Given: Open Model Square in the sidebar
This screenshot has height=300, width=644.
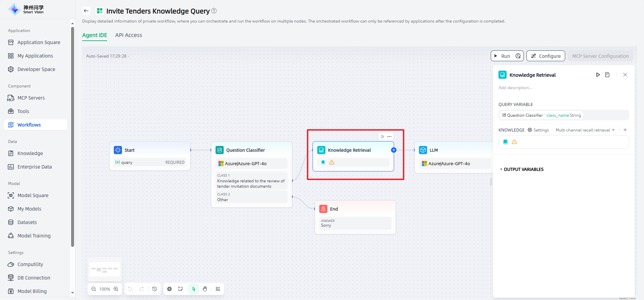Looking at the screenshot, I should (x=33, y=195).
